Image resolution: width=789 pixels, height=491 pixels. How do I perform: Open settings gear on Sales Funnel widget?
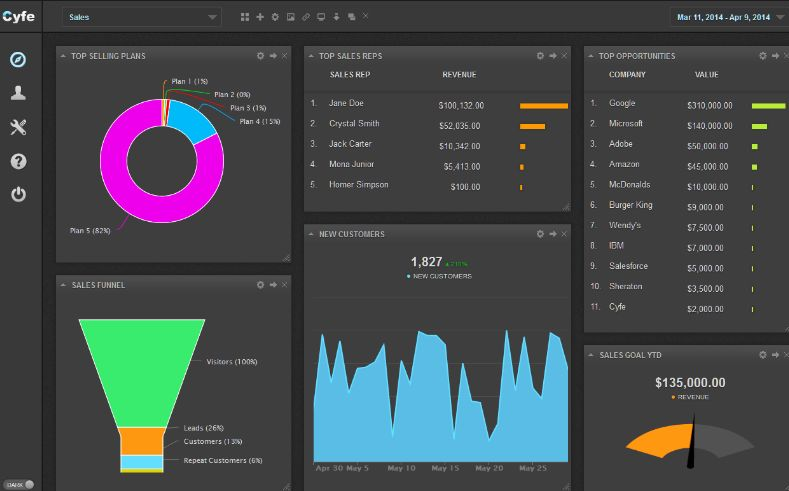point(260,285)
